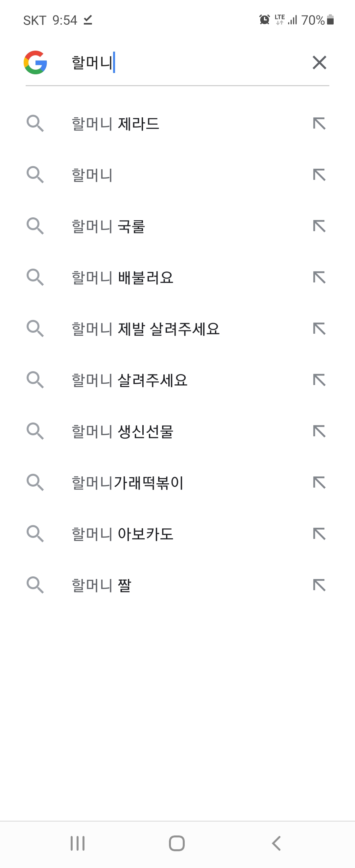Tap the alarm icon in status bar
The image size is (355, 868).
click(264, 19)
